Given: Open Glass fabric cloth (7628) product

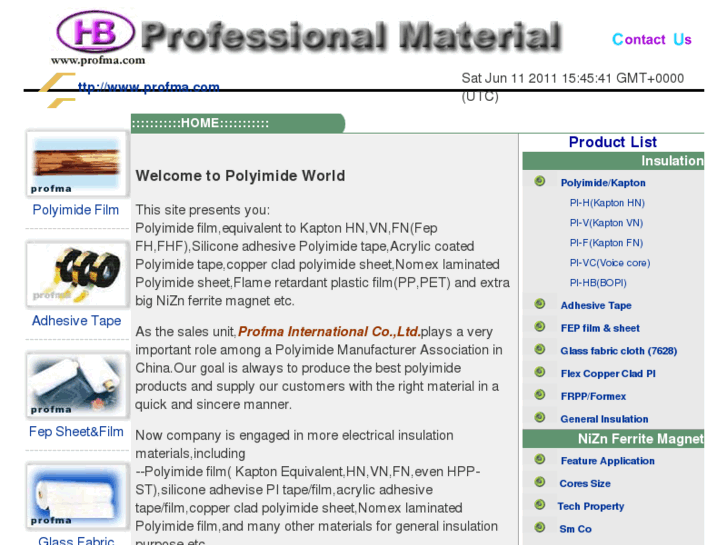Looking at the screenshot, I should coord(619,351).
